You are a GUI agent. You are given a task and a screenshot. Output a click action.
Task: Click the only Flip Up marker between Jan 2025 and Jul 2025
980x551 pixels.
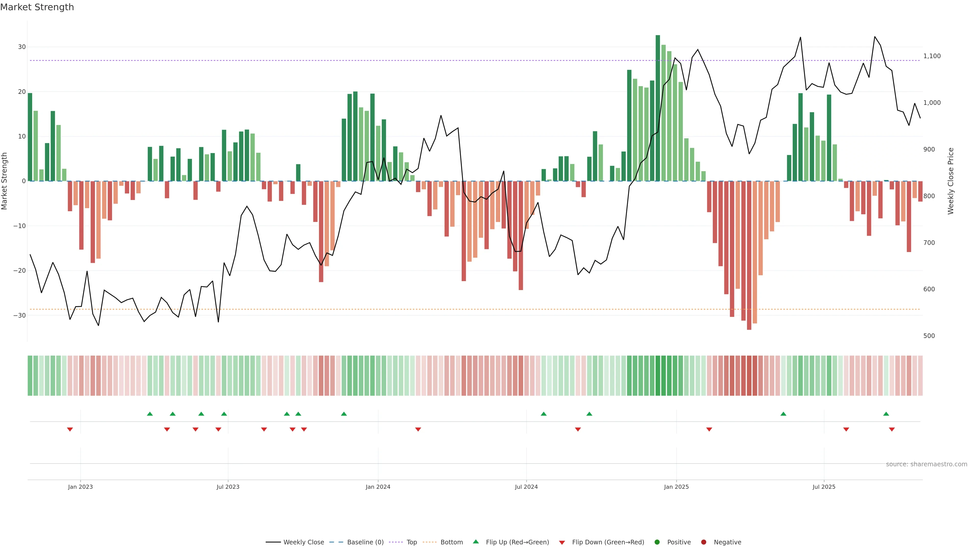783,414
